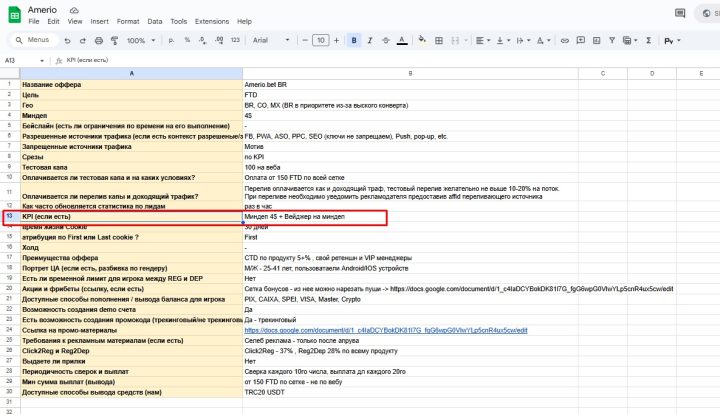The width and height of the screenshot is (720, 414).
Task: Open the Data menu
Action: [155, 21]
